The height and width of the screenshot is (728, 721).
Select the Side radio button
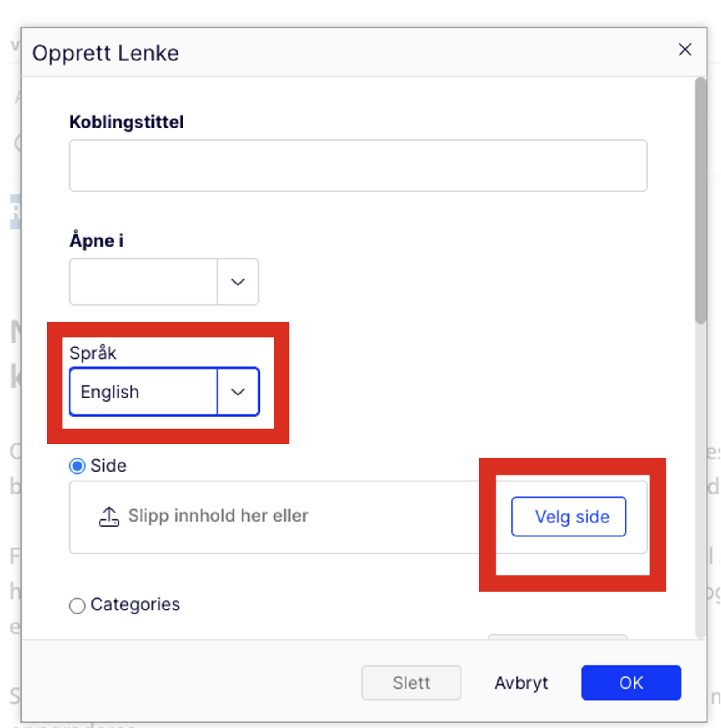click(77, 466)
